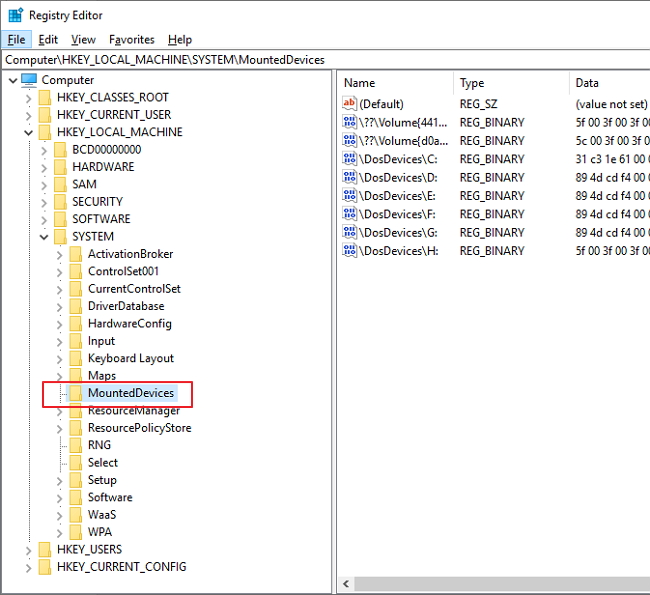650x595 pixels.
Task: Click the (value not set) data cell
Action: [611, 104]
